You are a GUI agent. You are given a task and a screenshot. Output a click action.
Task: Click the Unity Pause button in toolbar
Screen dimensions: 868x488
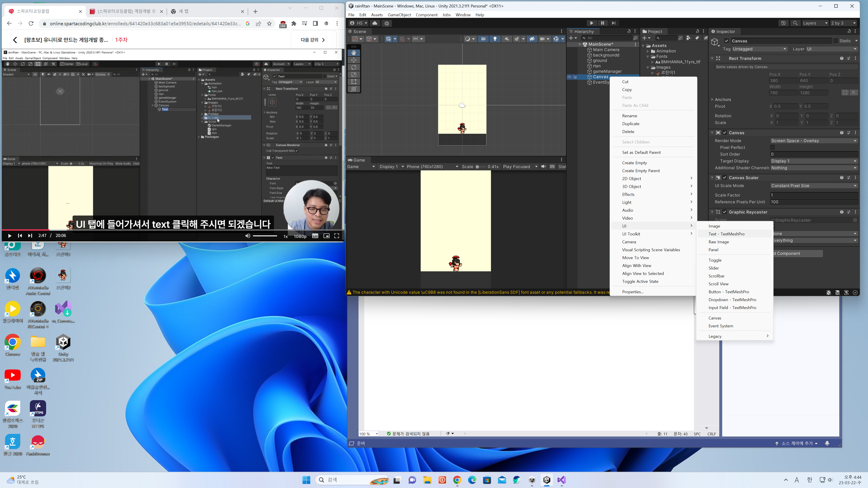(x=602, y=23)
